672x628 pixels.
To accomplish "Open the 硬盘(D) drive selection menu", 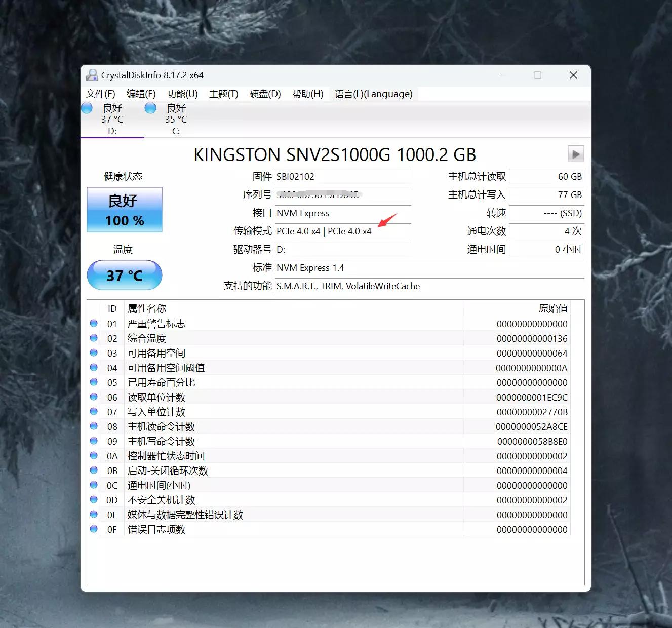I will tap(264, 94).
